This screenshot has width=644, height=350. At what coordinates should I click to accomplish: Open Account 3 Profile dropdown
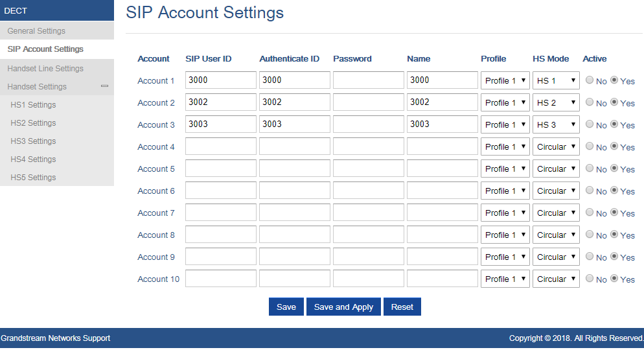pos(505,124)
